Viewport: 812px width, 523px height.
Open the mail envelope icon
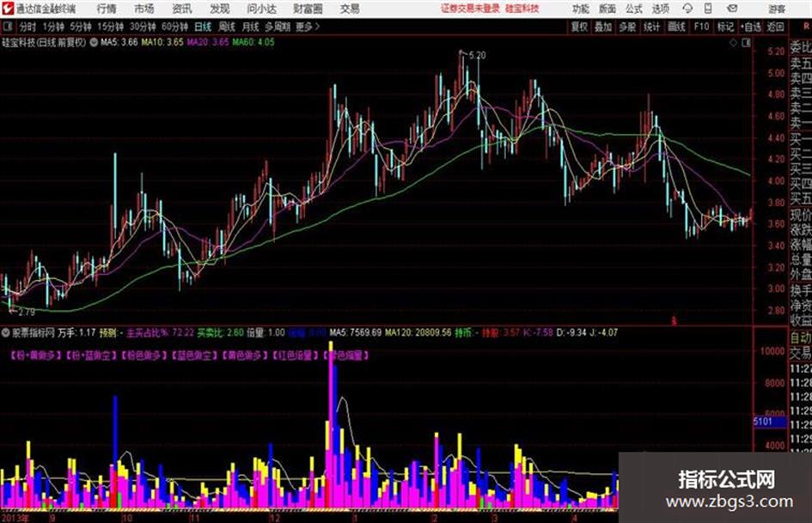pyautogui.click(x=732, y=9)
